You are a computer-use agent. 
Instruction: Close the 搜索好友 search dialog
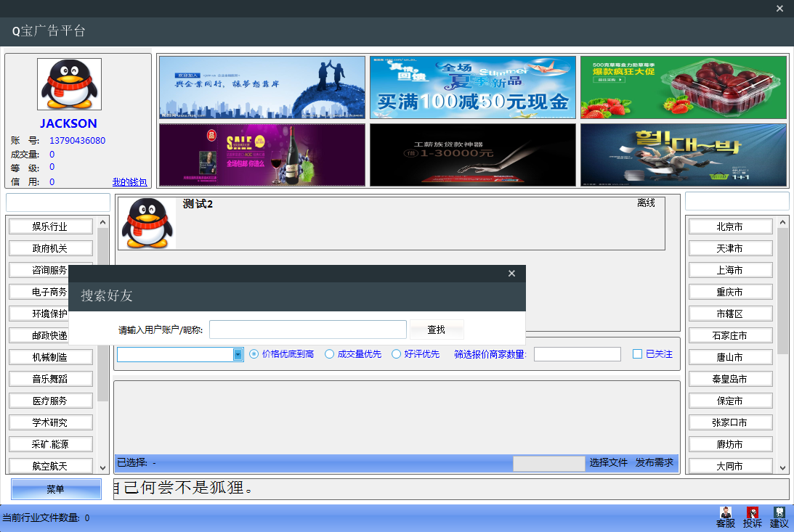pos(511,274)
